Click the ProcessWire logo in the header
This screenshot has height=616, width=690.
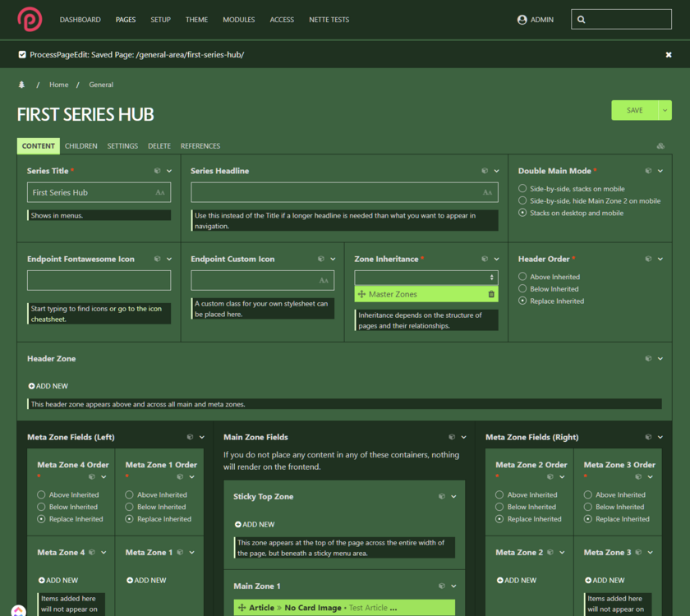30,19
